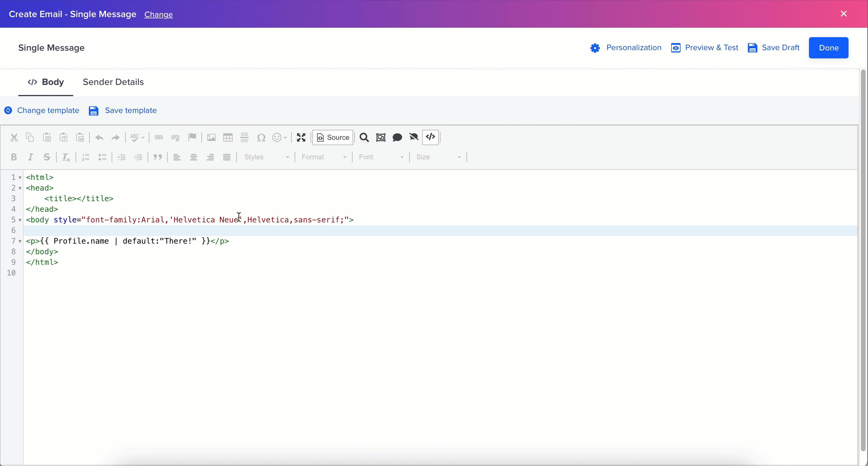Open the Size dropdown

pyautogui.click(x=438, y=157)
